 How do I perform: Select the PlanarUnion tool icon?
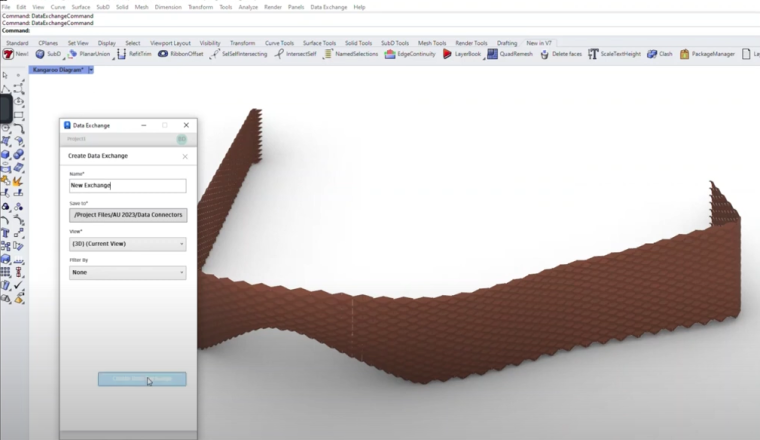tap(73, 54)
